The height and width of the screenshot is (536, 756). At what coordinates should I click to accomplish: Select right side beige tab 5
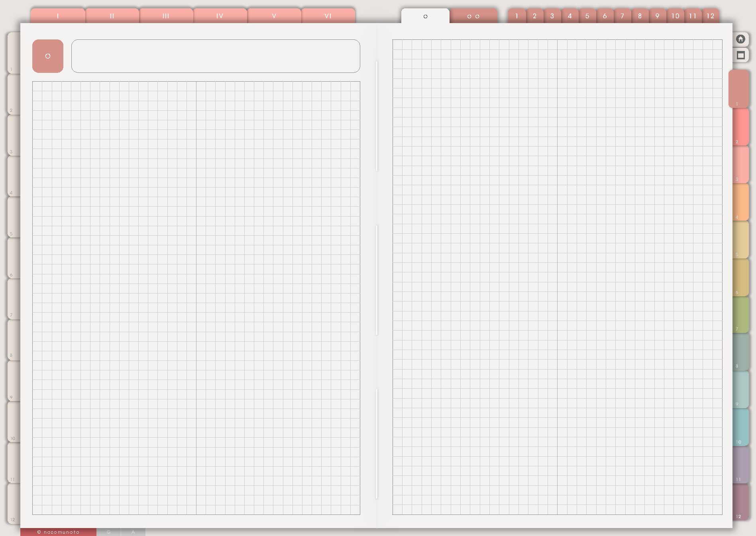[741, 239]
